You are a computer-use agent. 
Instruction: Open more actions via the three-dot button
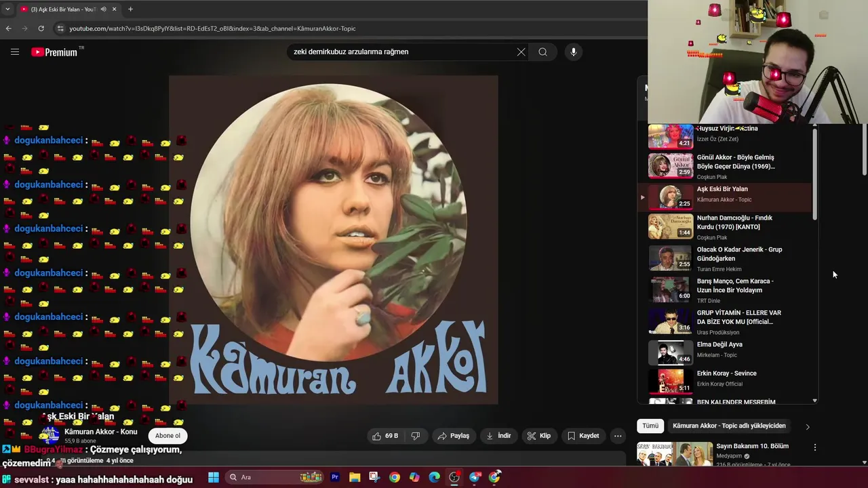point(618,436)
